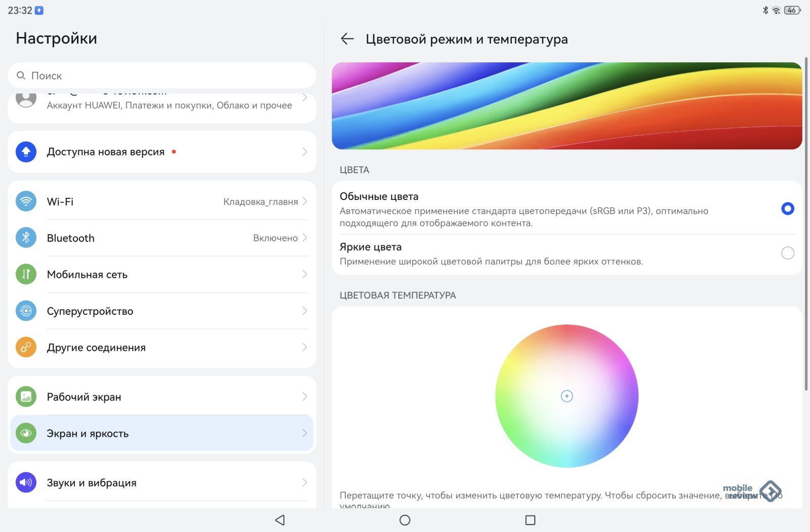Tap the Bluetooth icon in settings list

26,238
